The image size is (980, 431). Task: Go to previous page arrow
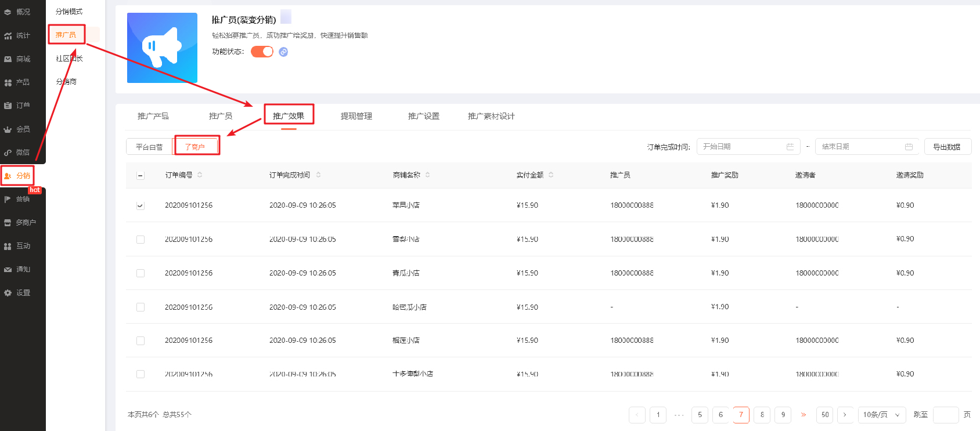click(637, 415)
